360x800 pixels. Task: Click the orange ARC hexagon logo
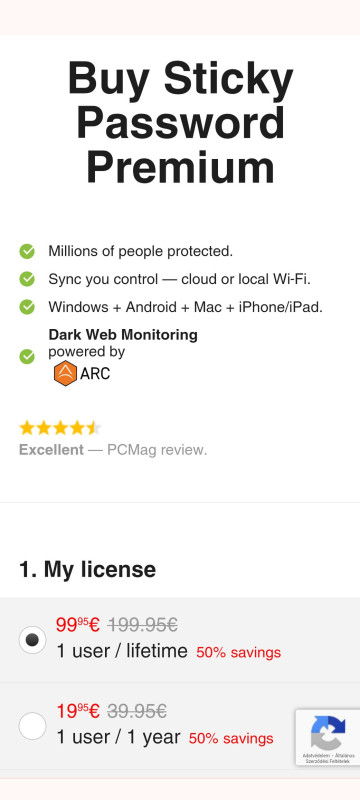(x=65, y=373)
